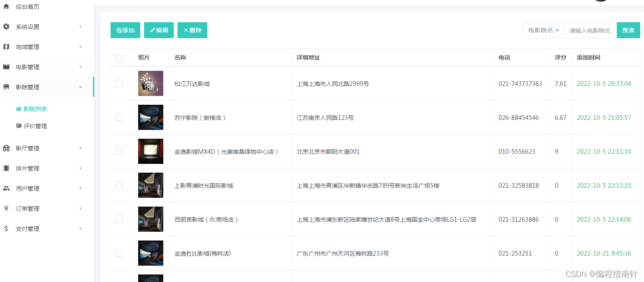Check the box for 百丽宫影城 row
This screenshot has height=282, width=644.
tap(119, 219)
